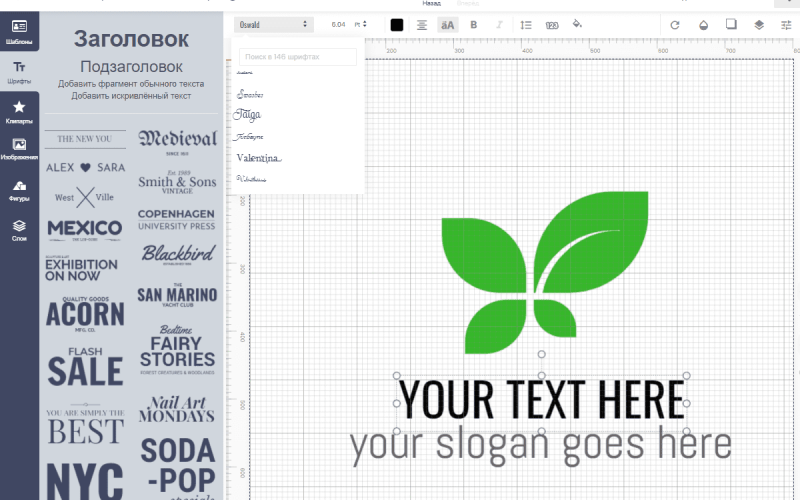Add a Заголовок heading text
Image resolution: width=800 pixels, height=500 pixels.
[131, 39]
